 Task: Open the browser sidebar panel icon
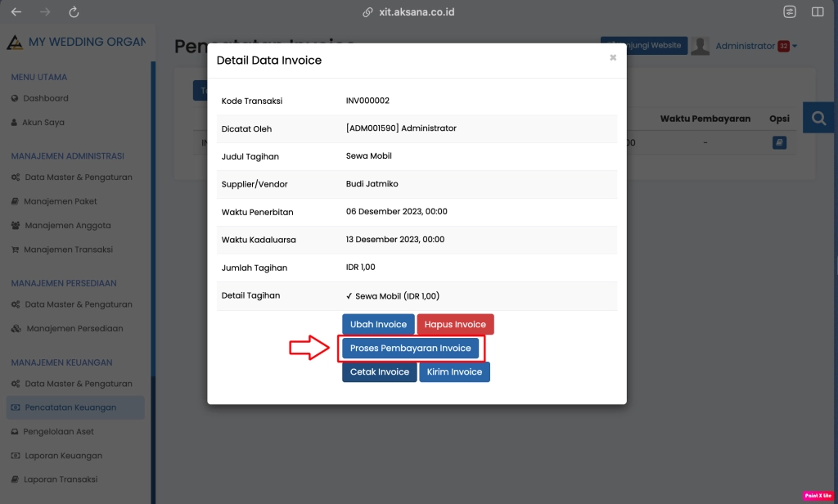point(817,12)
